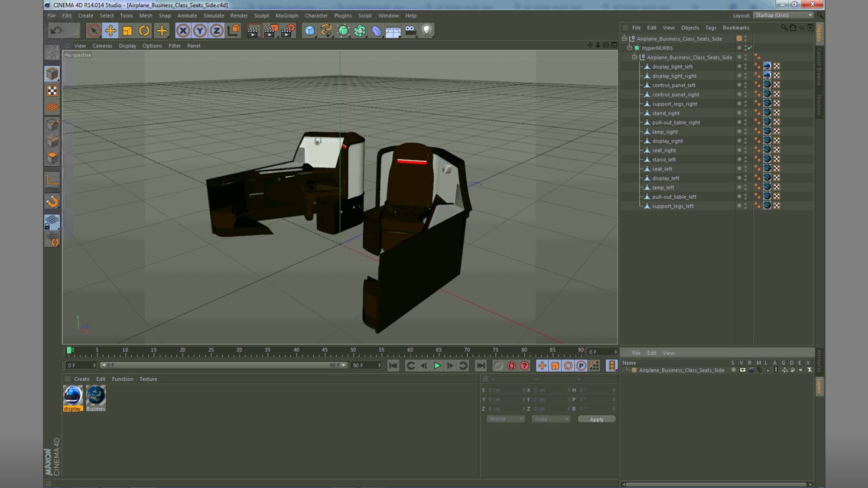
Task: Add a HyperNURBS generator icon
Action: [x=343, y=31]
